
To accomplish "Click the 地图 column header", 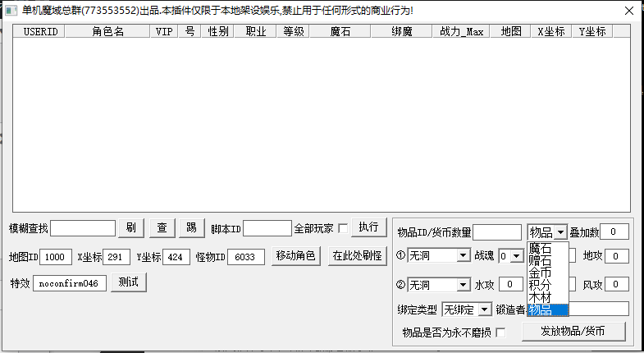I will point(510,32).
